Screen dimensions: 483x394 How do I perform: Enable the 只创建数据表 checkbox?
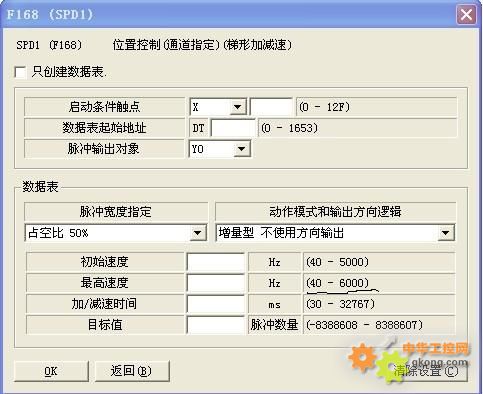(x=20, y=72)
